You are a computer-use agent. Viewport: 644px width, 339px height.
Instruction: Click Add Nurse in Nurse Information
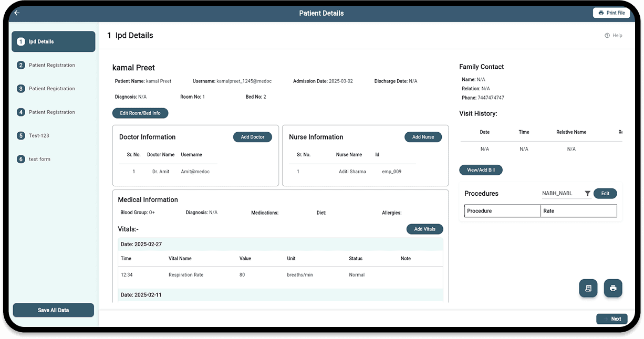point(423,136)
